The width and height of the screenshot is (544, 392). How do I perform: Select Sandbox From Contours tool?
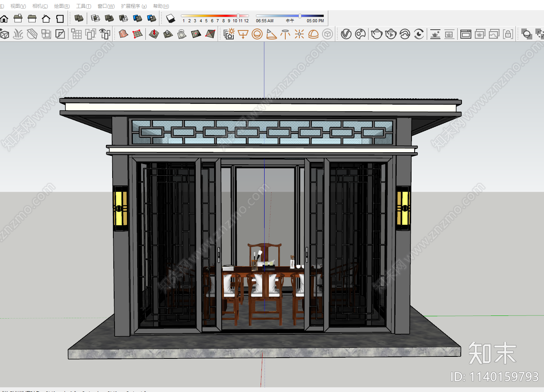coord(123,34)
